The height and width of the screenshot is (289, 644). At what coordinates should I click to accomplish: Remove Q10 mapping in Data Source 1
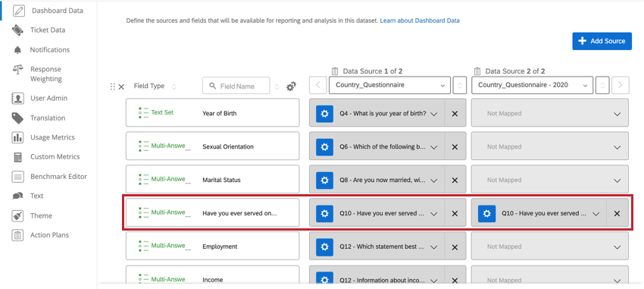tap(455, 213)
